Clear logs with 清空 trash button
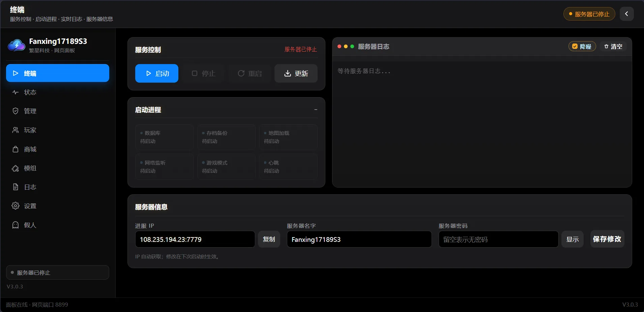Viewport: 644px width, 312px height. point(613,46)
